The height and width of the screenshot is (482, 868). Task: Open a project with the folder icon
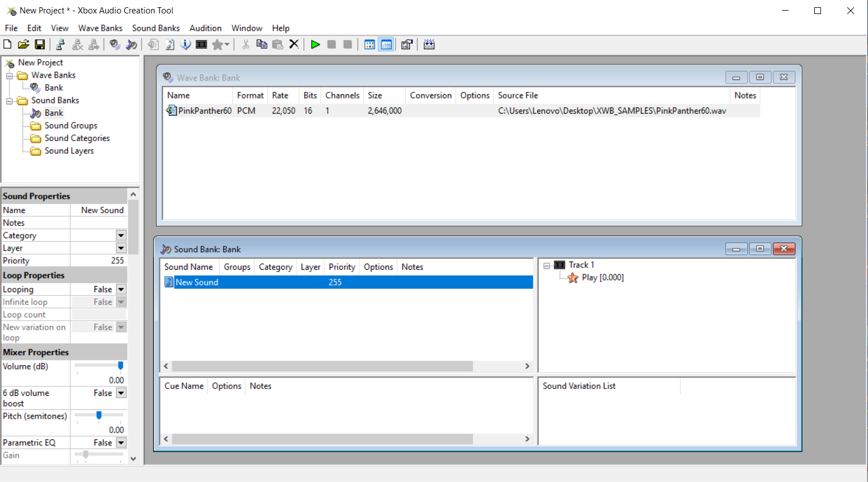[24, 45]
